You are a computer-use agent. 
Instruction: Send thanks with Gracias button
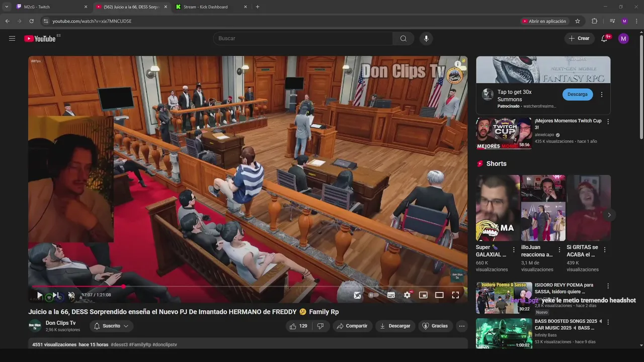coord(435,326)
